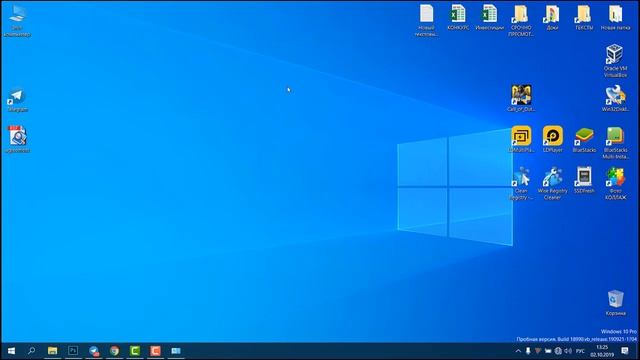This screenshot has height=360, width=640.
Task: Open the blank new text document icon
Action: point(427,20)
